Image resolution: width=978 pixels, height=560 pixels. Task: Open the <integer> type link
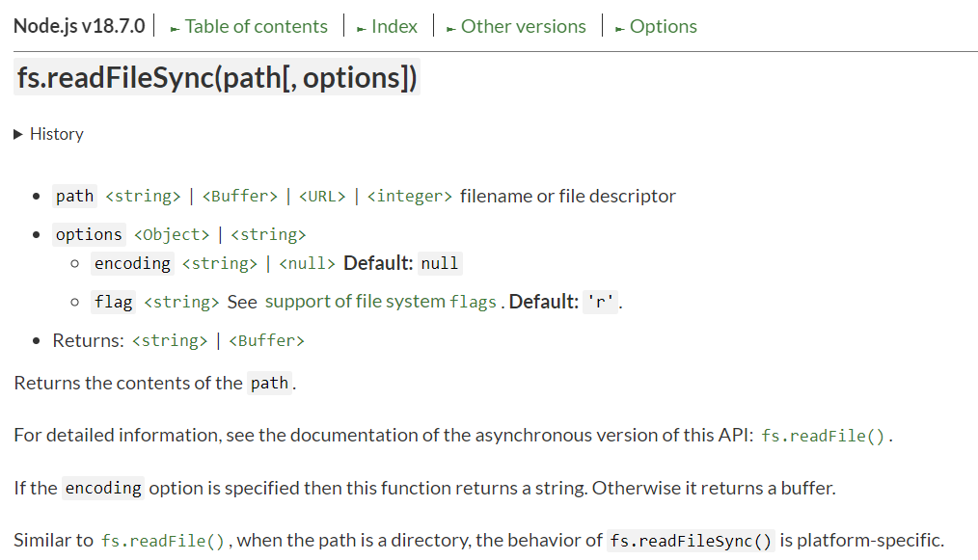point(410,197)
